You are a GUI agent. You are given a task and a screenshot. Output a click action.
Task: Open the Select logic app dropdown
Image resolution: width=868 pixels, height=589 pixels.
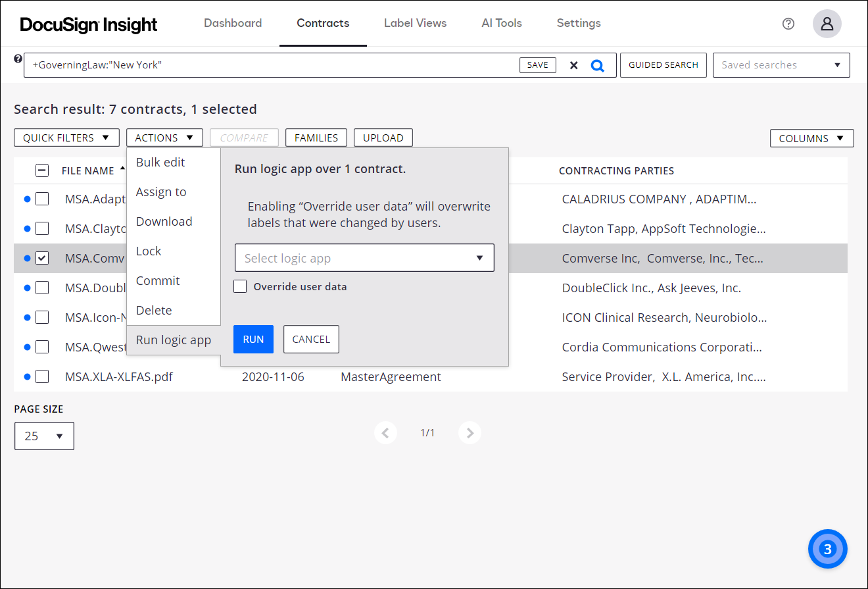coord(364,257)
